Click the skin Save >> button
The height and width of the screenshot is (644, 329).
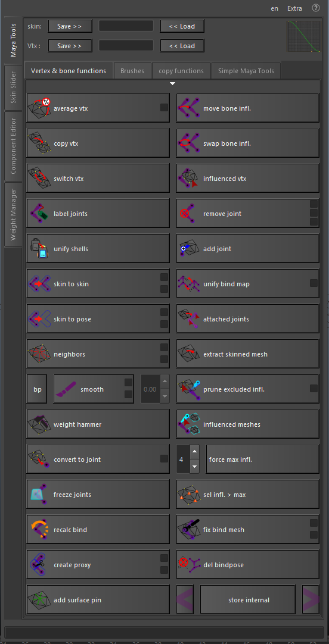(70, 26)
